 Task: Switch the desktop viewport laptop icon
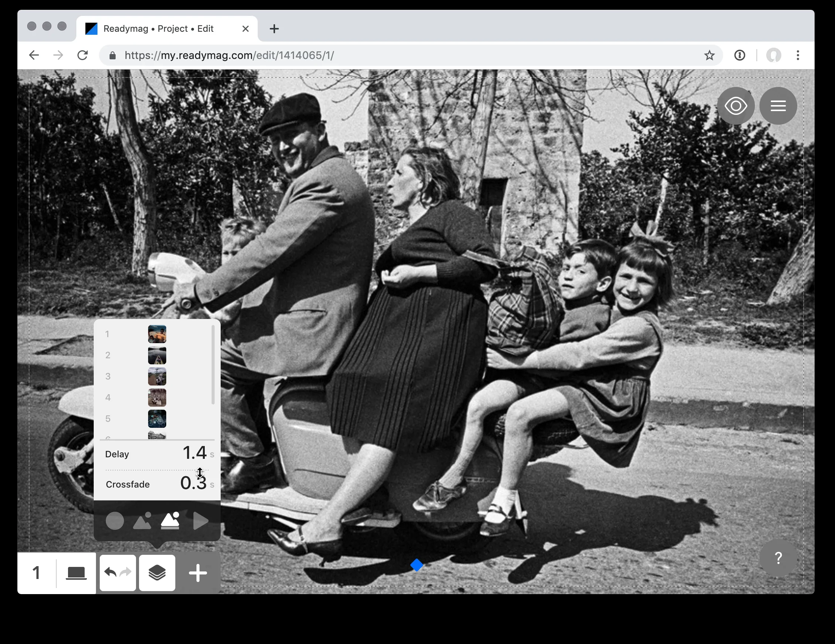76,573
